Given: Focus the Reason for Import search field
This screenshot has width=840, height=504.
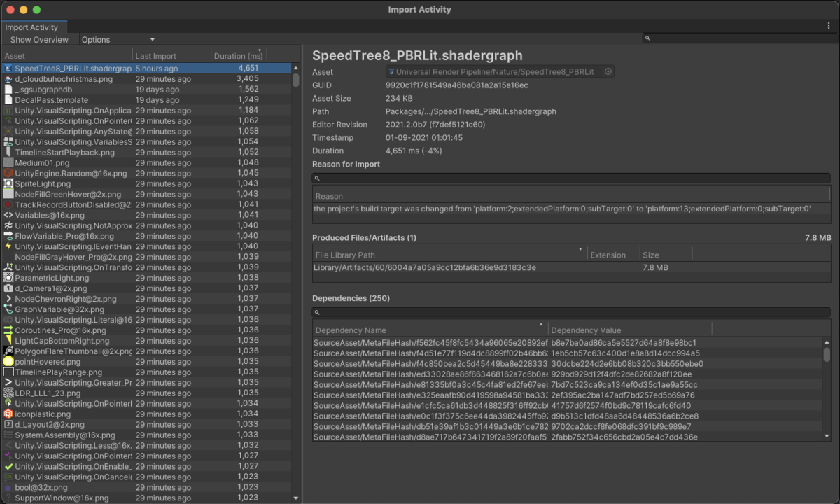Looking at the screenshot, I should click(571, 178).
